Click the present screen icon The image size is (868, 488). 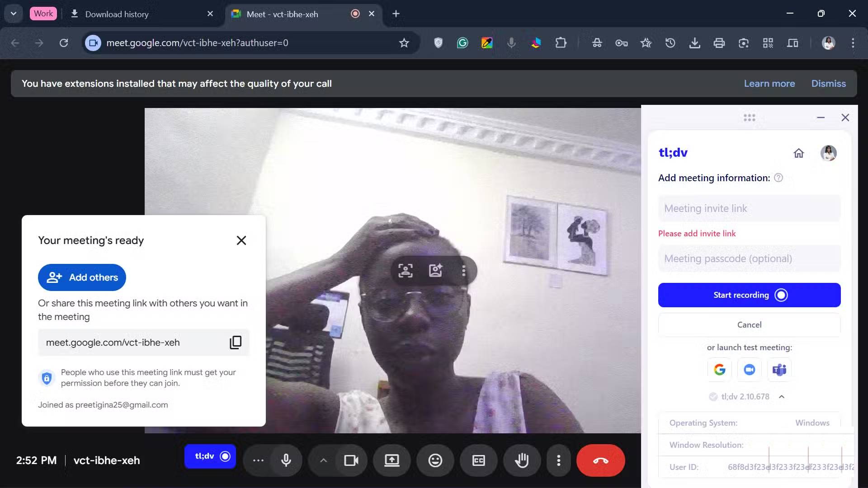click(392, 460)
